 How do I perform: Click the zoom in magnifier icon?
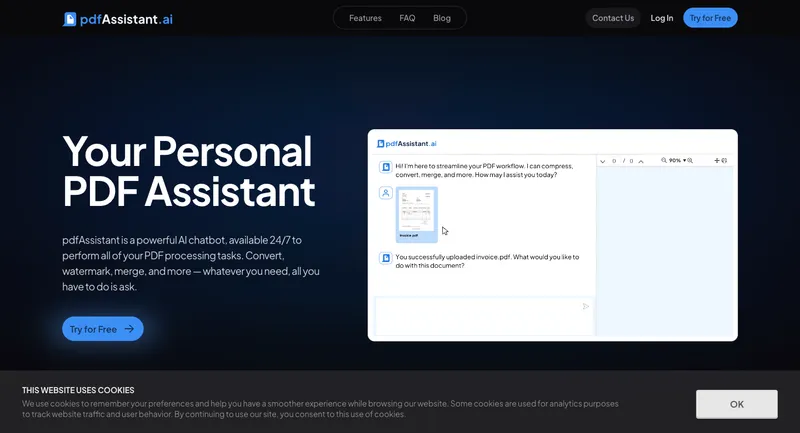click(690, 161)
